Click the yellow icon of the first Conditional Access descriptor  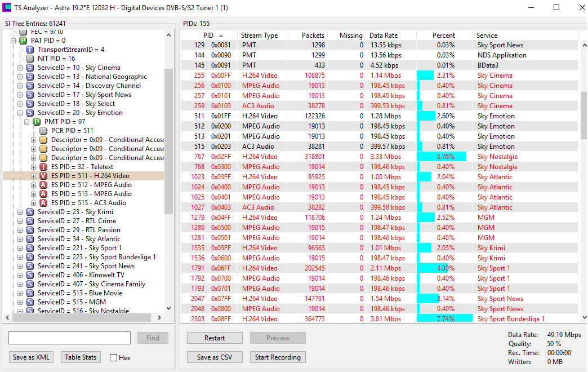click(x=43, y=140)
